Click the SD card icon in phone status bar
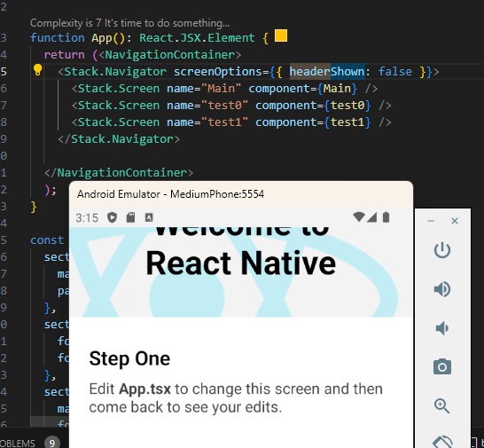This screenshot has width=484, height=448. pyautogui.click(x=130, y=217)
